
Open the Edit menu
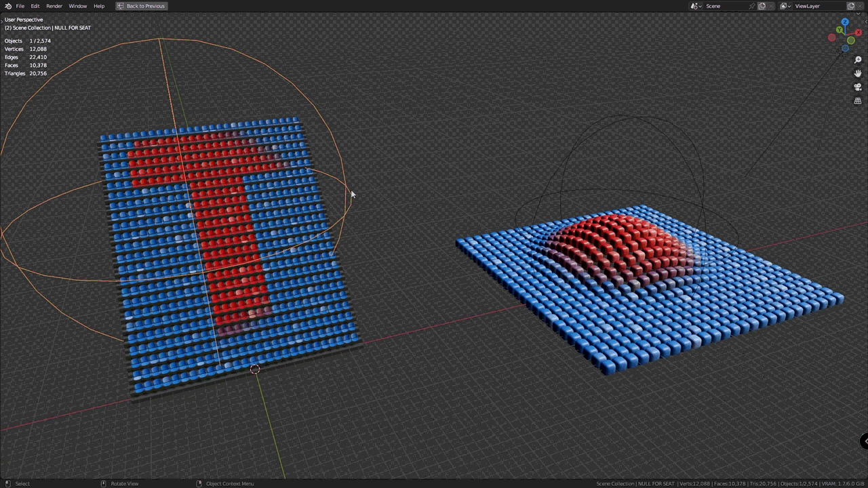click(x=35, y=6)
